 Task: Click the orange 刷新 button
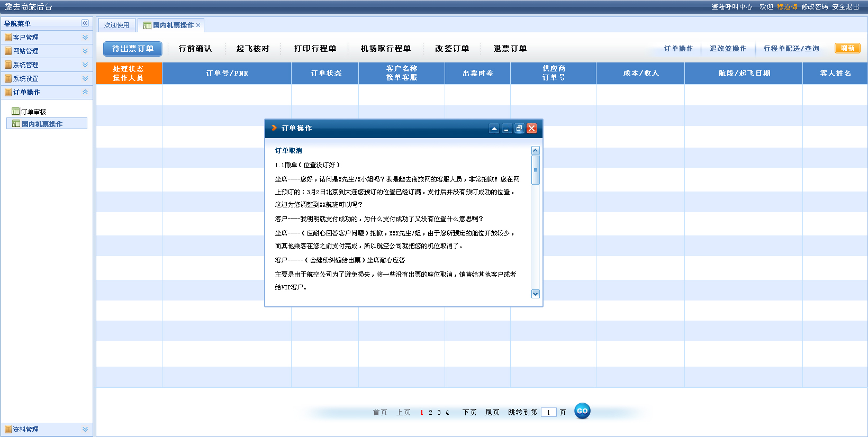coord(847,48)
